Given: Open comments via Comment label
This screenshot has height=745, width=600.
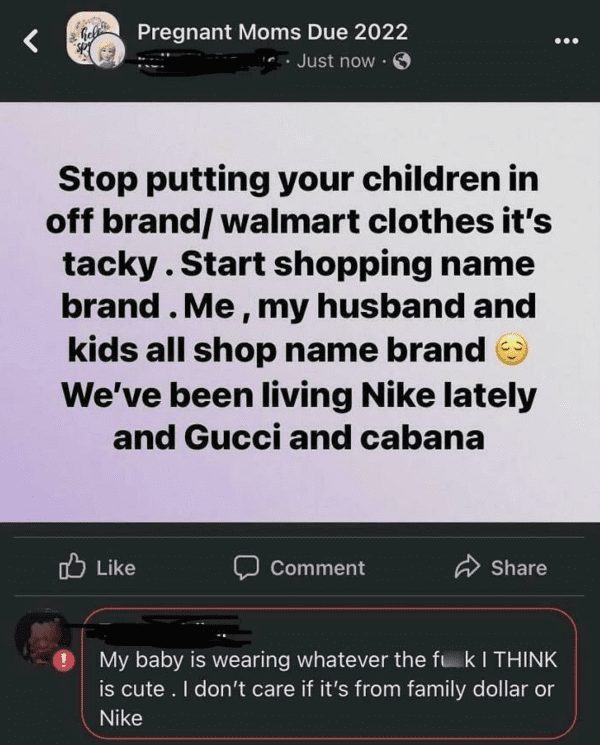Looking at the screenshot, I should point(318,568).
